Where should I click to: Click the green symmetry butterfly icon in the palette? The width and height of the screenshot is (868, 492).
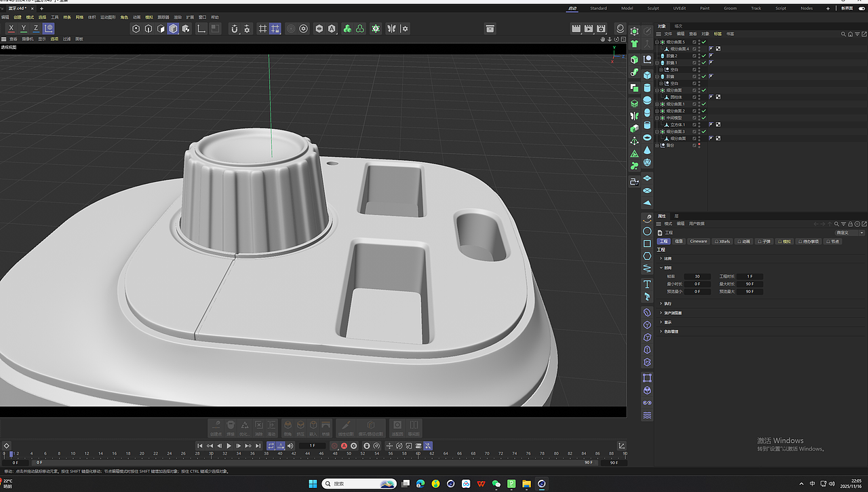pos(634,116)
